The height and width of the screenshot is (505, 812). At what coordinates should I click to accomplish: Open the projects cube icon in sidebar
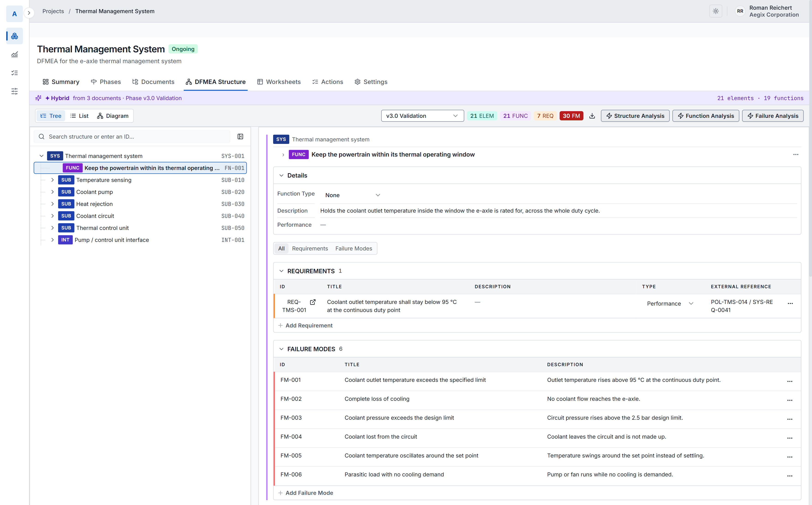[14, 36]
